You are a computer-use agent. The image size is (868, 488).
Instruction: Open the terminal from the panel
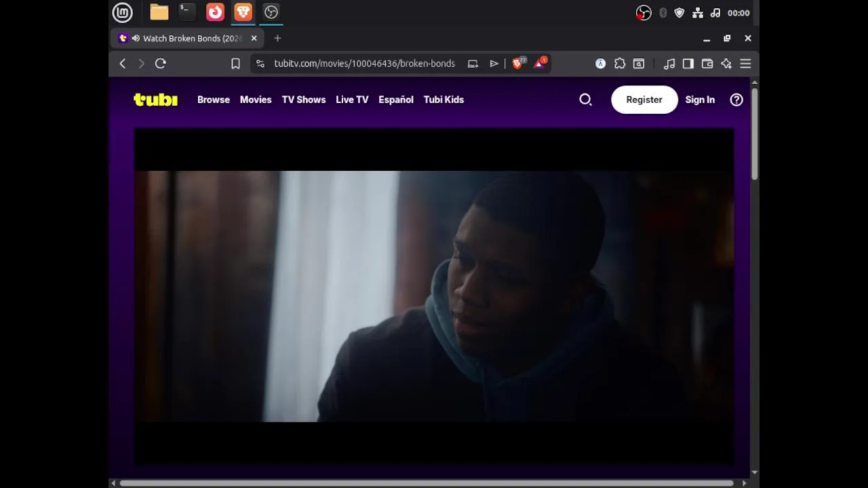click(186, 12)
